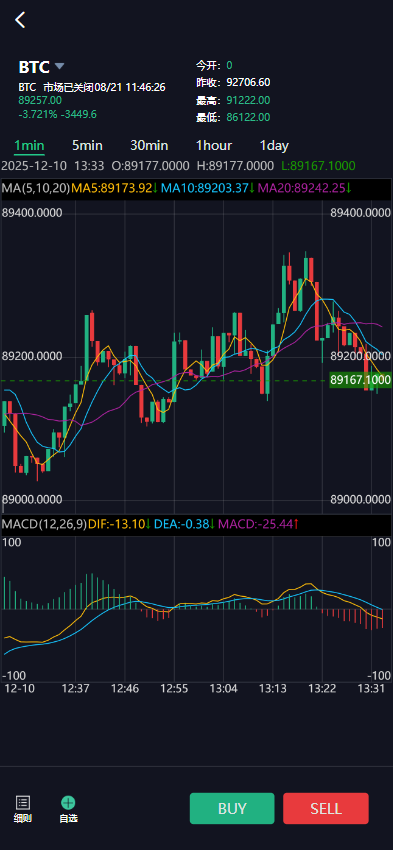Select the 1min timeframe tab

pos(29,145)
